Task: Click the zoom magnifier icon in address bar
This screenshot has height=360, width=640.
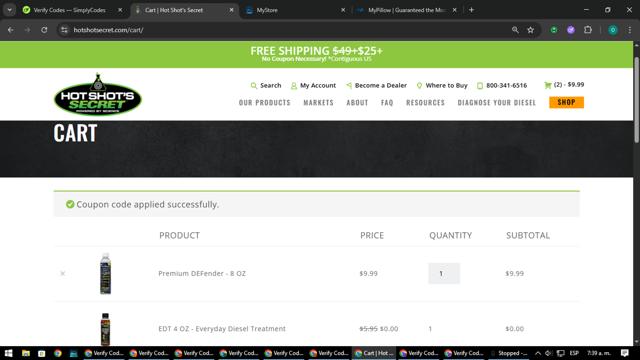Action: click(x=515, y=30)
